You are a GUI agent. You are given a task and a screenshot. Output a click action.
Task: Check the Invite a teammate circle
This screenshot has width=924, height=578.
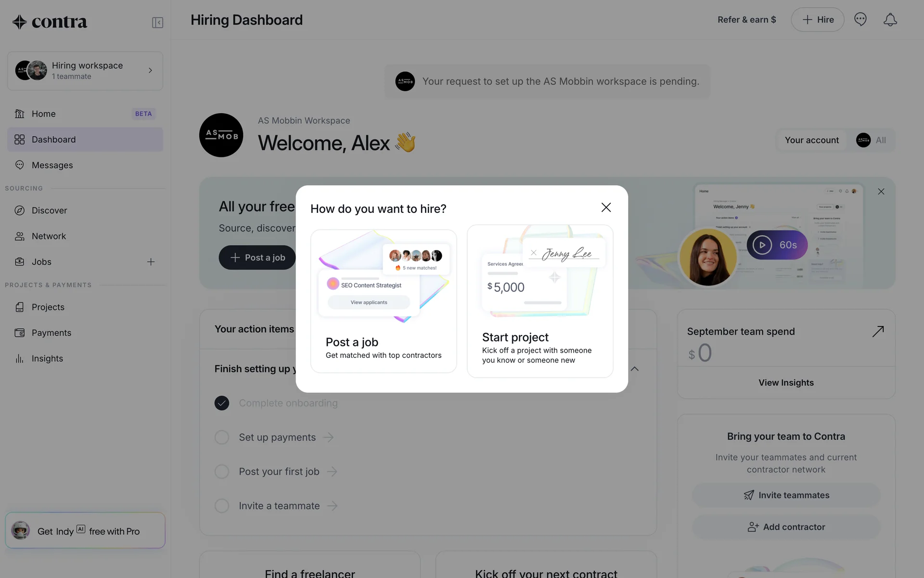(x=222, y=506)
